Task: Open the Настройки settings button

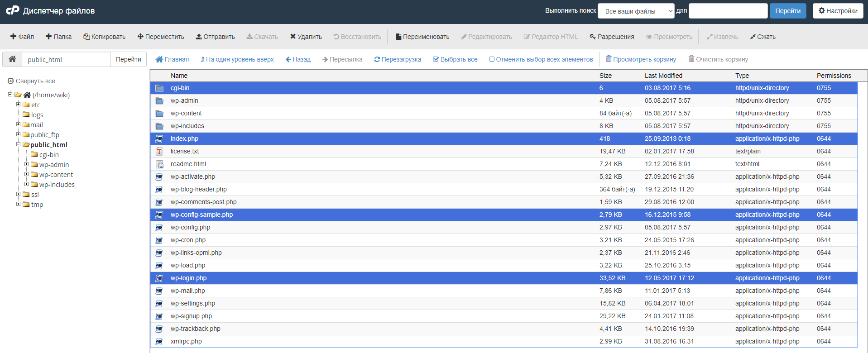Action: point(838,11)
